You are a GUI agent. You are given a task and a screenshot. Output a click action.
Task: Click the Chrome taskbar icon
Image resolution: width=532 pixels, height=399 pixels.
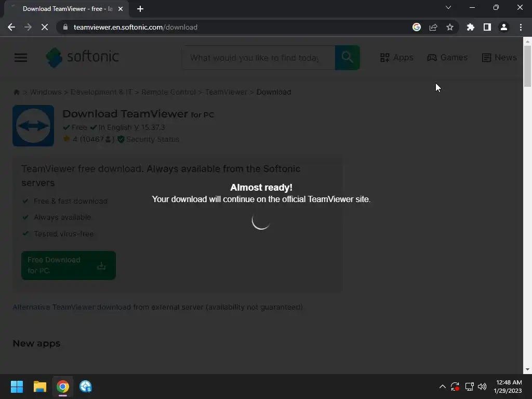(63, 387)
